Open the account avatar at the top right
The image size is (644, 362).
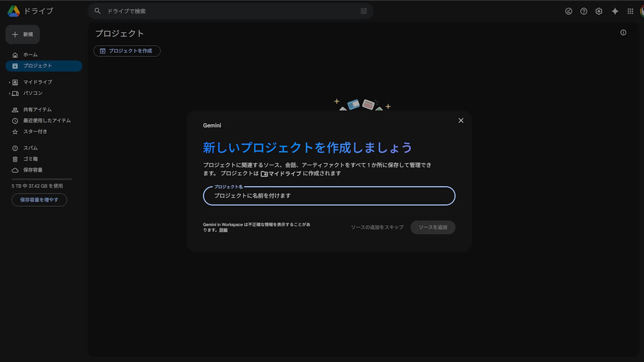pyautogui.click(x=642, y=11)
